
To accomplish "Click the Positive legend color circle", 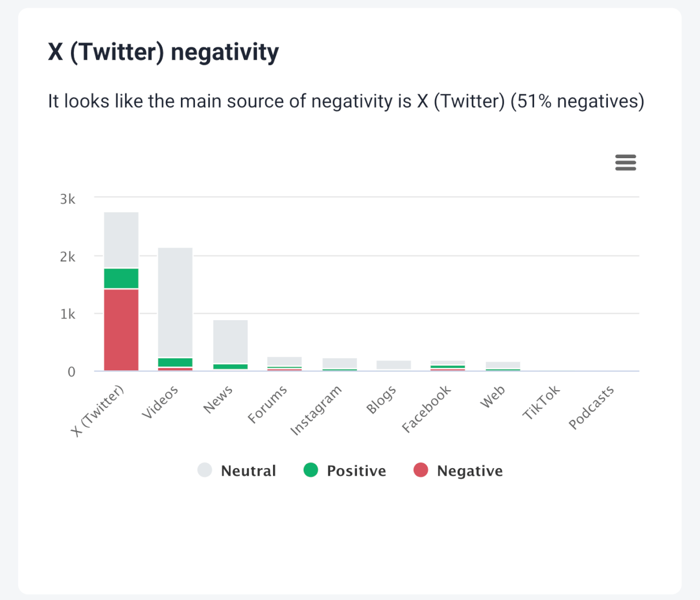I will pyautogui.click(x=311, y=470).
